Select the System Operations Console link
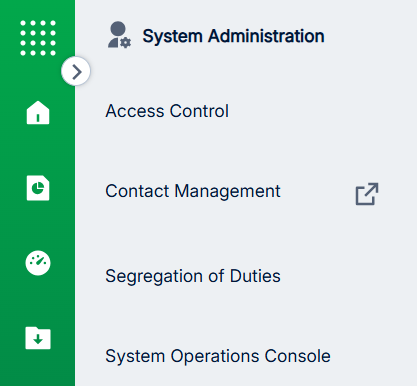Image resolution: width=417 pixels, height=386 pixels. click(x=218, y=356)
